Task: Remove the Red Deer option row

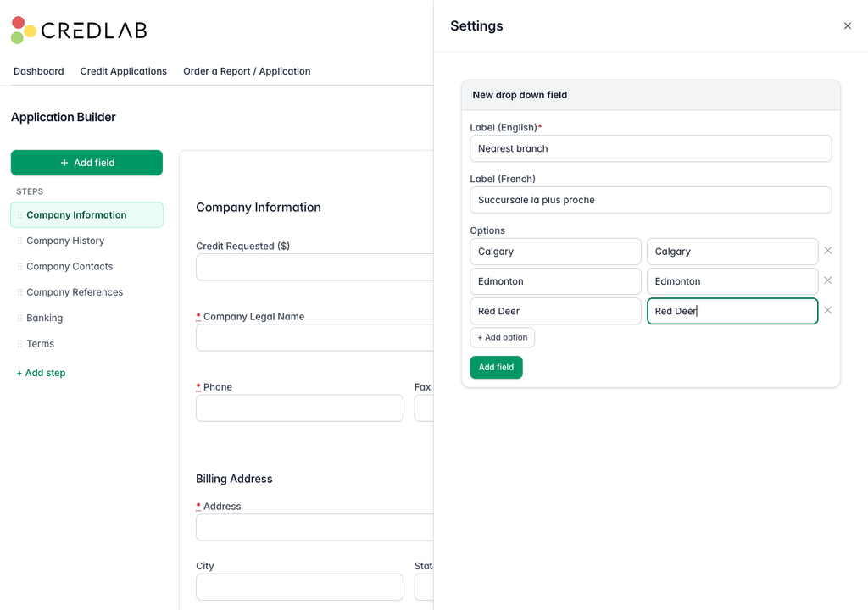Action: point(827,311)
